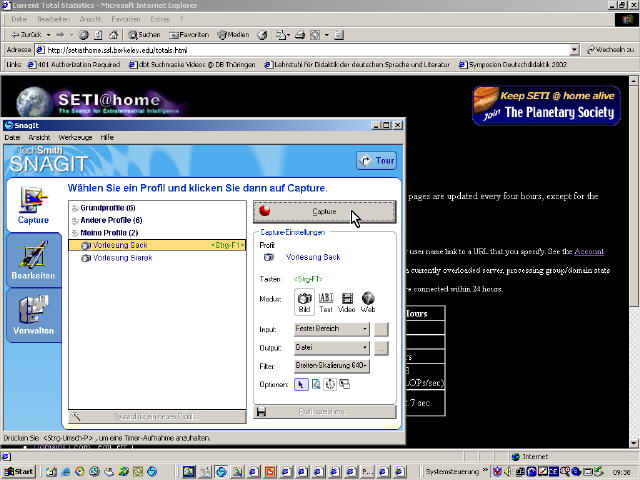Click the Tour button
640x480 pixels.
[x=377, y=161]
